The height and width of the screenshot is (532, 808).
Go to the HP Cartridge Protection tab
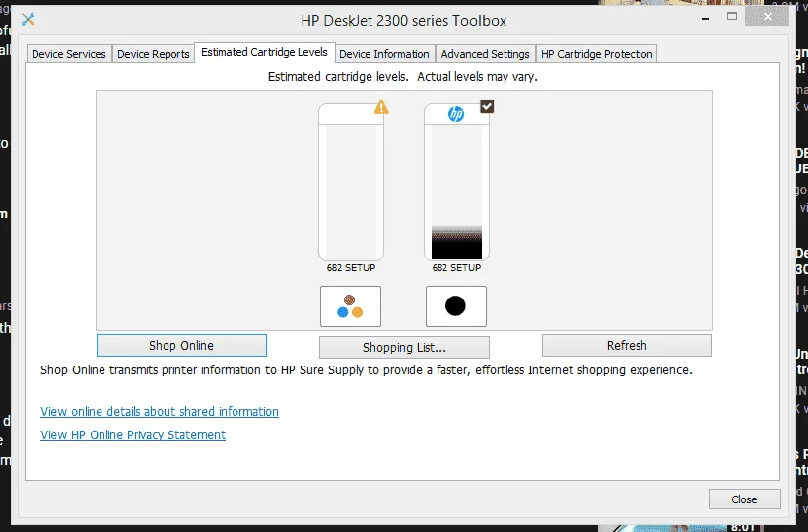pos(597,54)
